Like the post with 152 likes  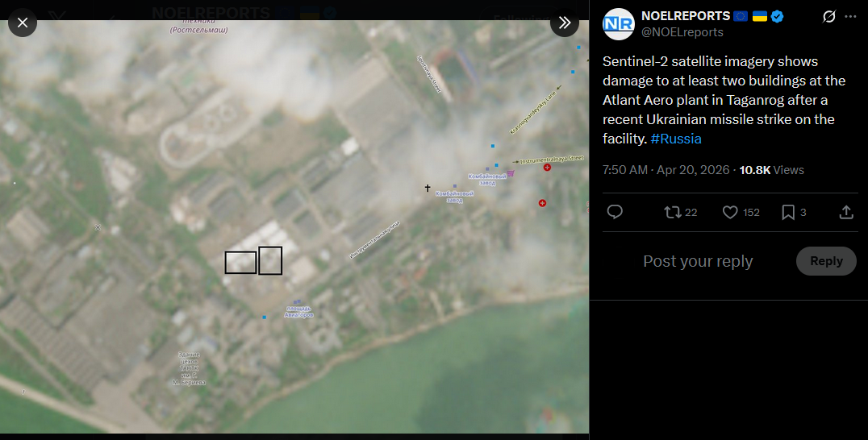point(741,212)
